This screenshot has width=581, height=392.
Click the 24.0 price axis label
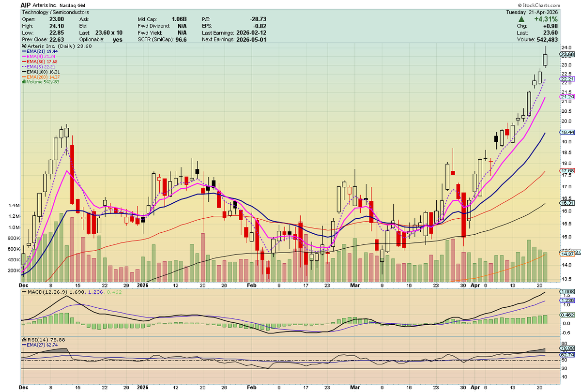pyautogui.click(x=566, y=47)
